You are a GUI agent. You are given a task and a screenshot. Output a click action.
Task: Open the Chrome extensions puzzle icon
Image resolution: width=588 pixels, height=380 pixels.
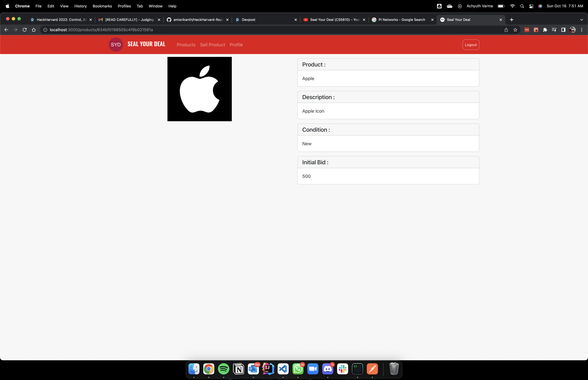[x=545, y=30]
